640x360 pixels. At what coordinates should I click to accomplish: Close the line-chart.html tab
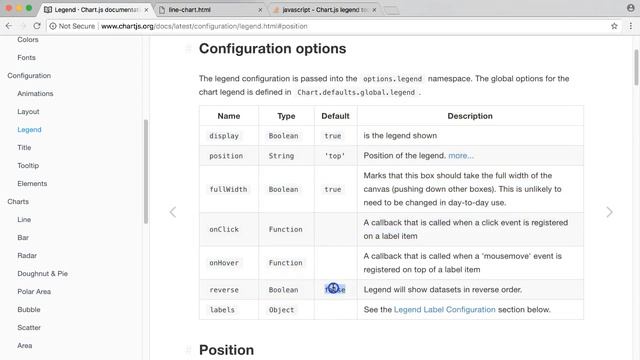[x=260, y=10]
